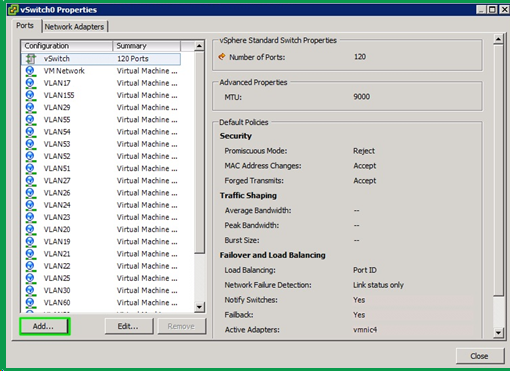Click the VLAN23 port group icon
The image size is (510, 371).
click(30, 217)
